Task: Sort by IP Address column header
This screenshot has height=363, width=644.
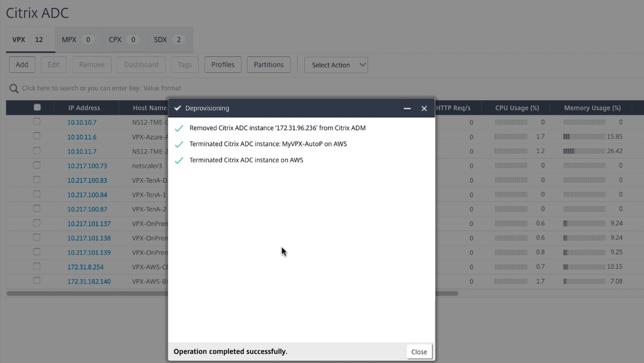Action: coord(84,108)
